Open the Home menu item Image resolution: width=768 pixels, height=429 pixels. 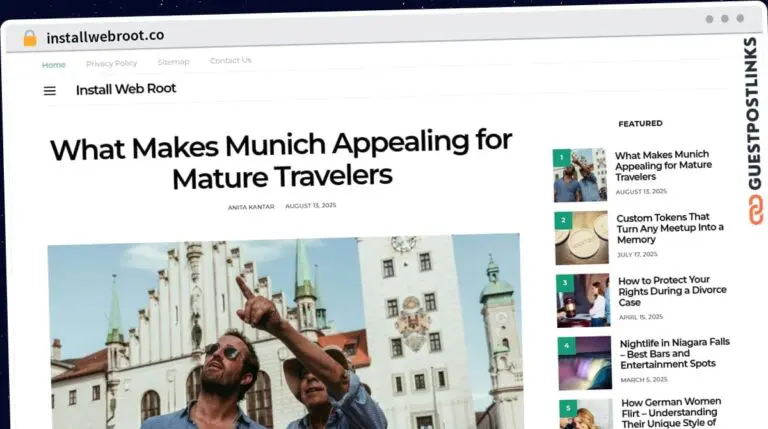pos(53,65)
